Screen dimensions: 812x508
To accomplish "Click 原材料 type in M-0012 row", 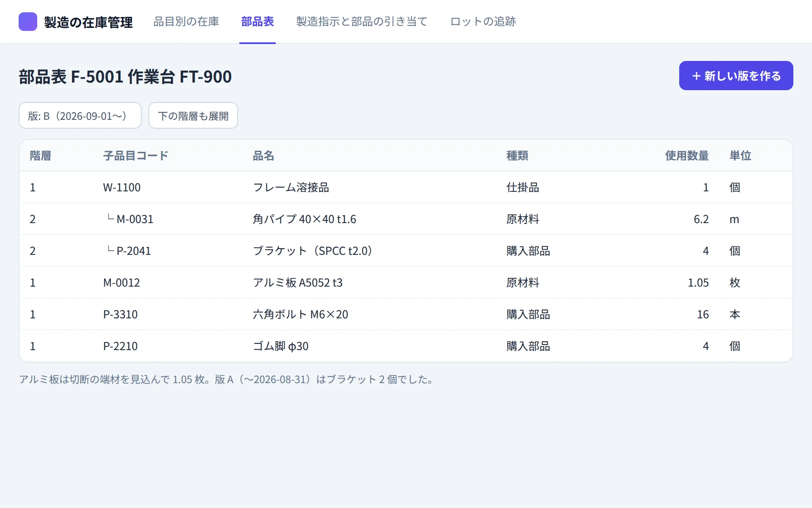I will [x=523, y=283].
